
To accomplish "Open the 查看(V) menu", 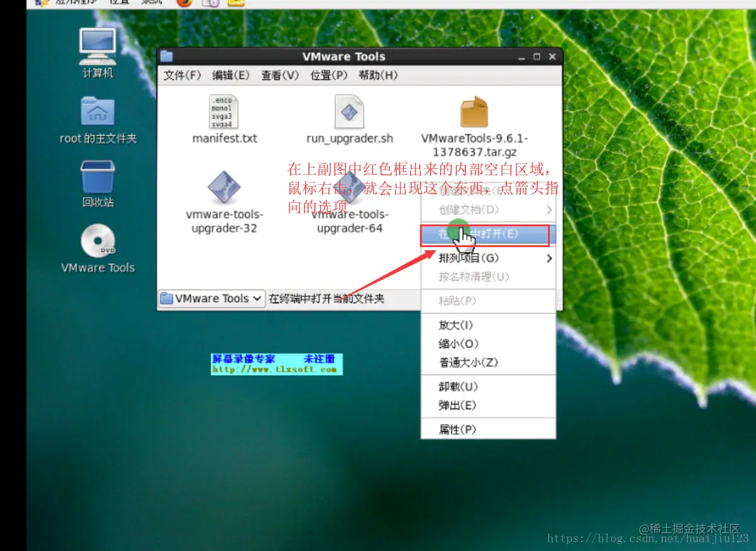I will tap(279, 75).
